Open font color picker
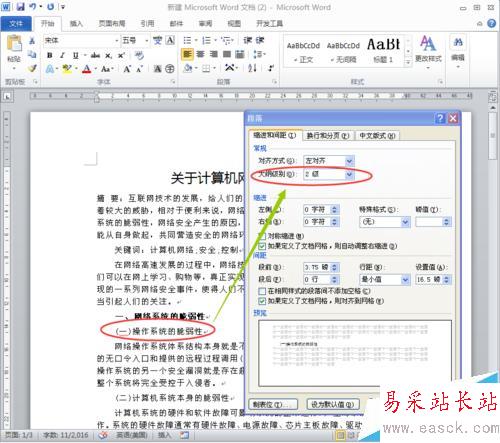 click(x=96, y=69)
